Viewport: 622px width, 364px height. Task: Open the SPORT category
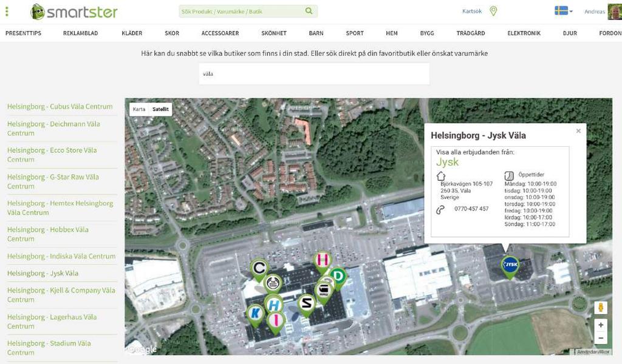(x=355, y=33)
